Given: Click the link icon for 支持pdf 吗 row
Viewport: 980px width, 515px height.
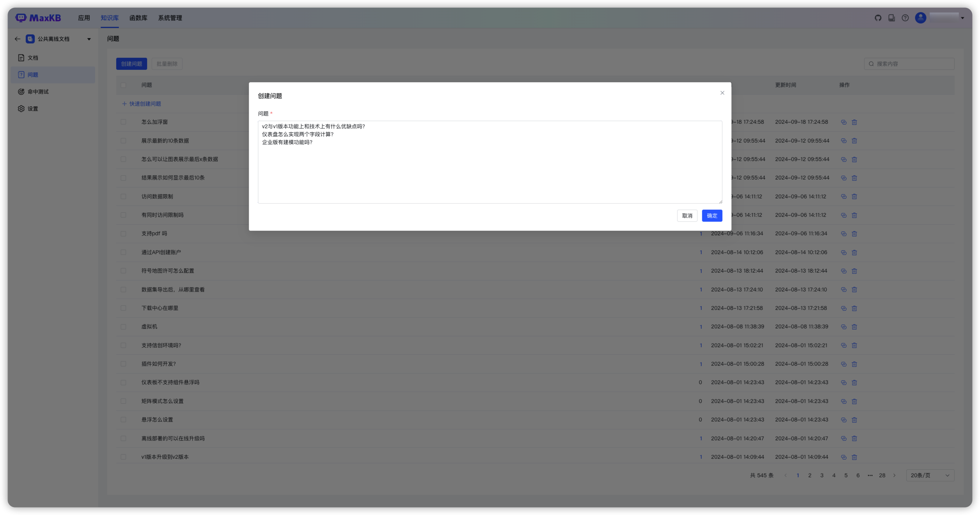Looking at the screenshot, I should (x=844, y=234).
